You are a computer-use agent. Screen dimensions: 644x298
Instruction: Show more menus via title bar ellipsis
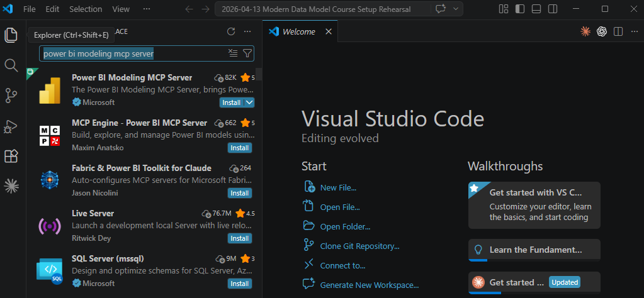click(147, 9)
